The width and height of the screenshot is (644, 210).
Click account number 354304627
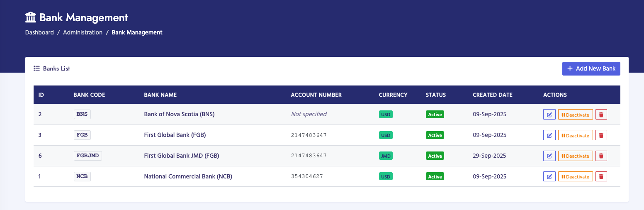pos(307,176)
